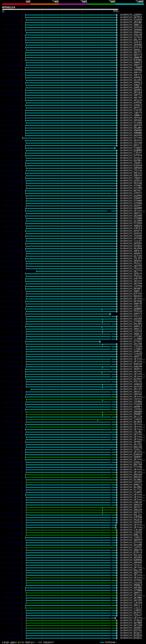Viewport: 146px width, 644px height.
Task: Select the UniRef100_Q52UN0 label
Action: (131, 22)
